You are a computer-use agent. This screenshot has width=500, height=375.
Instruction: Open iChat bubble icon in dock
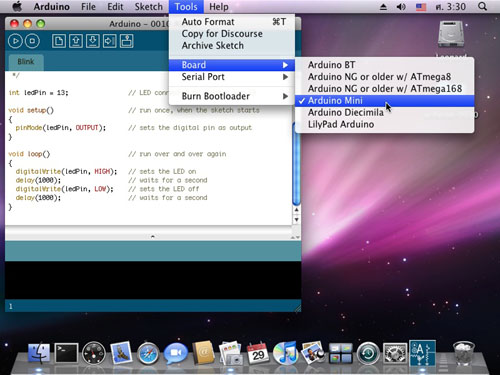[176, 353]
